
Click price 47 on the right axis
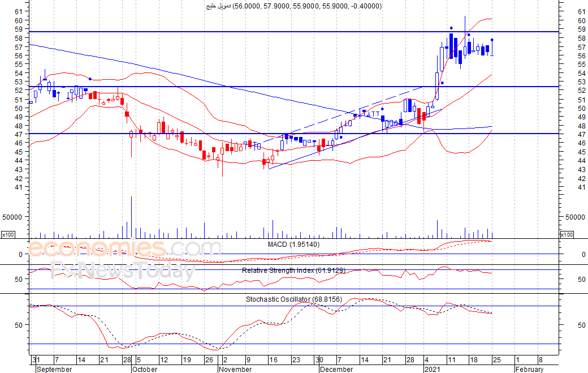(x=582, y=134)
